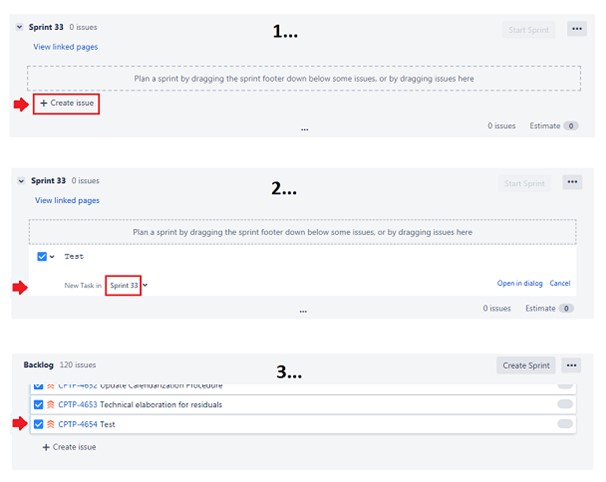Image resolution: width=606 pixels, height=482 pixels.
Task: Click the plus icon of Backlog Create issue
Action: tap(46, 447)
